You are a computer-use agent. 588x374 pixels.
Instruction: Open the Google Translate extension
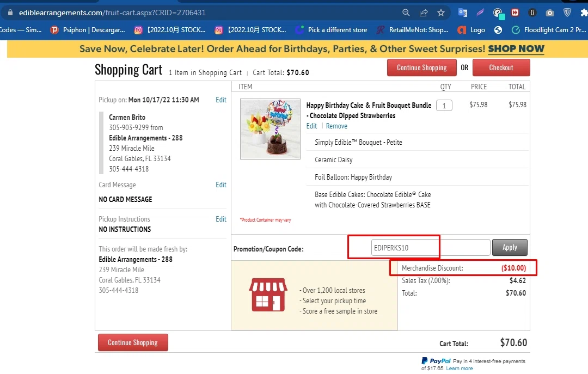463,13
